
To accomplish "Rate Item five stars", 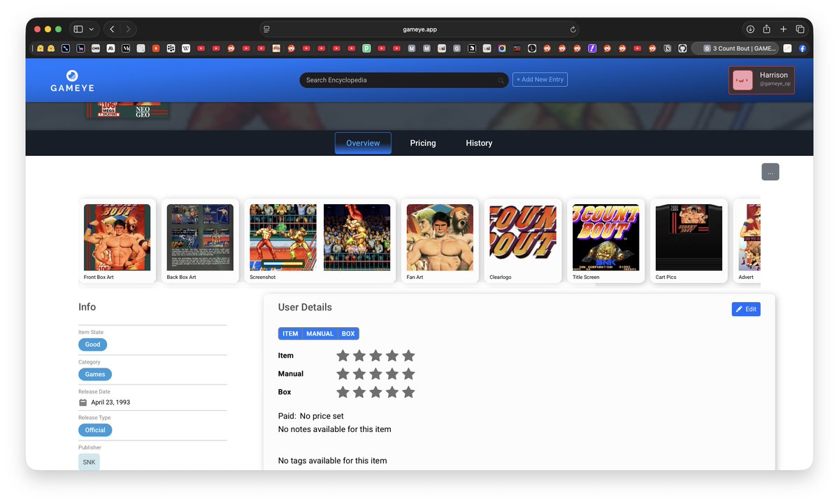I will click(x=409, y=356).
